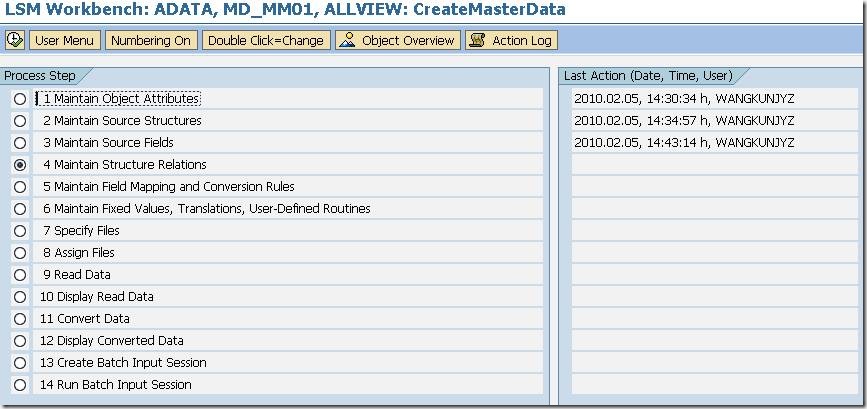The height and width of the screenshot is (409, 867).
Task: Open the Action Log
Action: [511, 40]
